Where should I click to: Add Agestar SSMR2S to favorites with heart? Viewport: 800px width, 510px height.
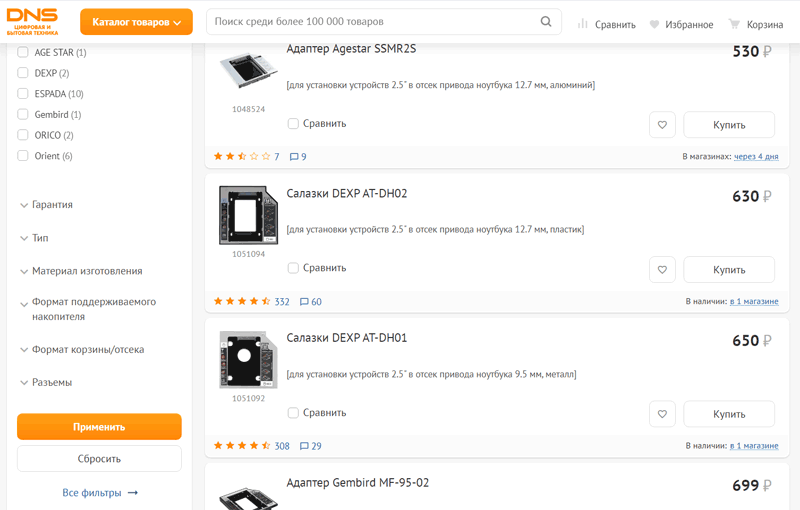point(662,124)
